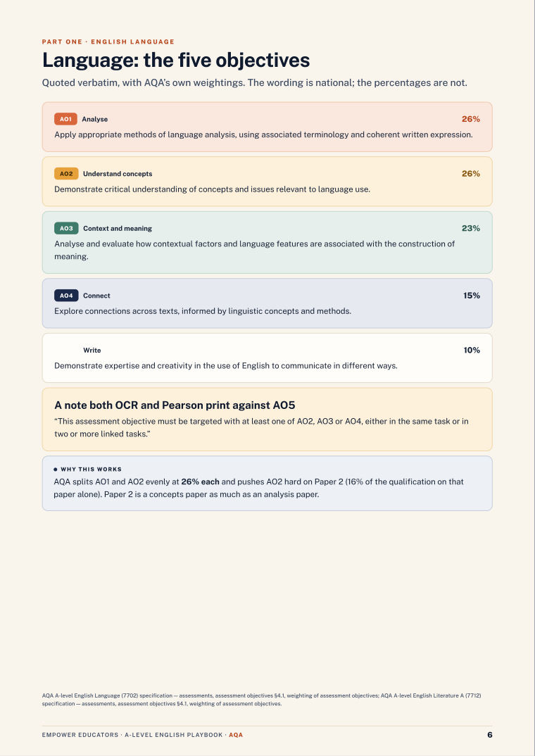Click the navy AO4 badge
Screen dimensions: 535x756
(66, 296)
